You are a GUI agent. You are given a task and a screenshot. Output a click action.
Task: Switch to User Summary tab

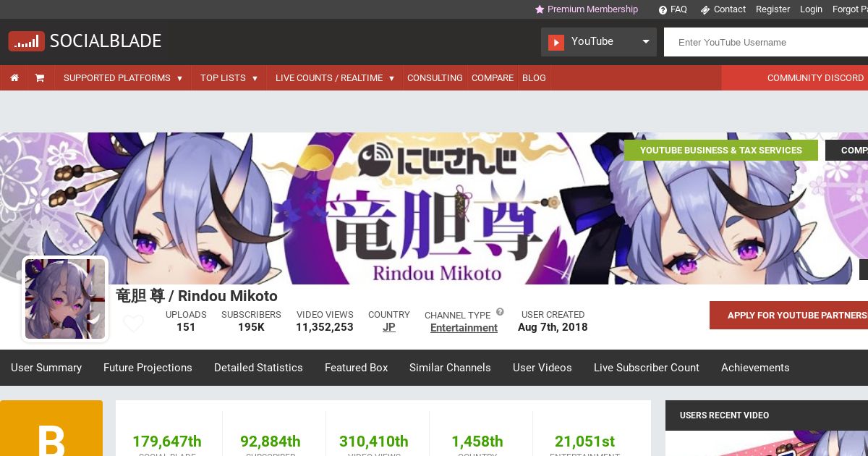click(x=46, y=368)
